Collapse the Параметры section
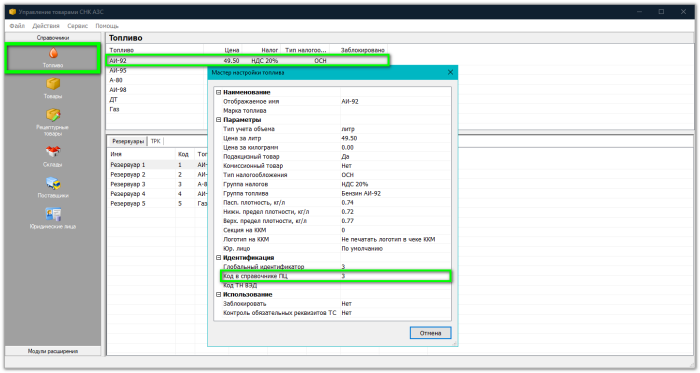The height and width of the screenshot is (373, 700). (x=219, y=120)
